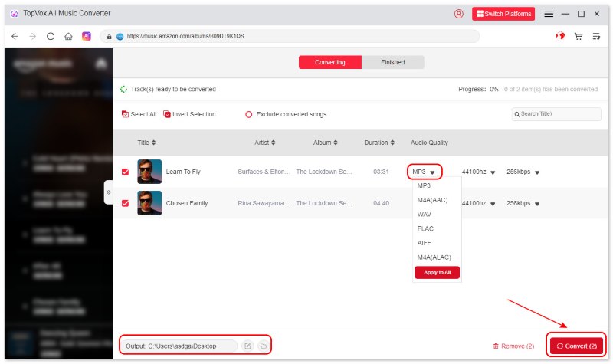Uncheck the Learn To Fly track checkbox
613x364 pixels.
pyautogui.click(x=125, y=172)
